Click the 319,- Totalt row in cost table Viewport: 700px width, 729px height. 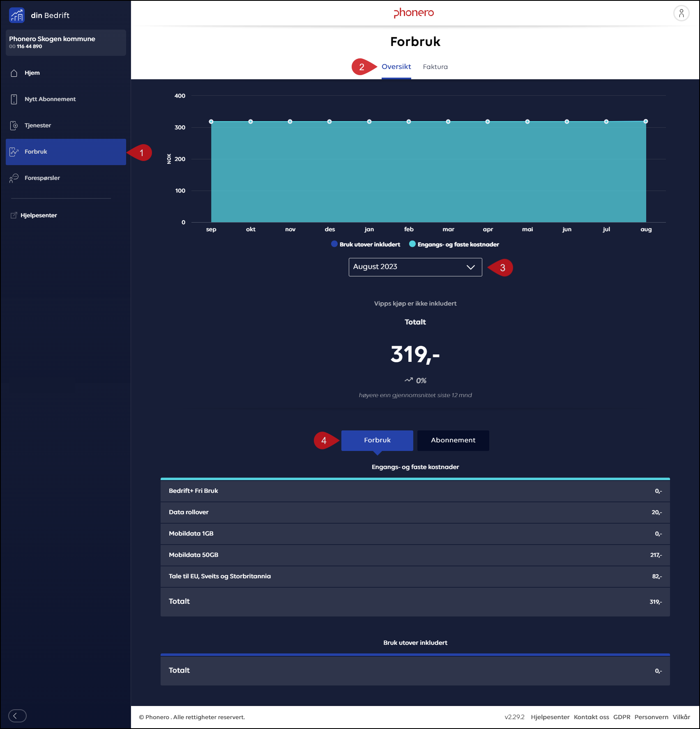pos(415,602)
